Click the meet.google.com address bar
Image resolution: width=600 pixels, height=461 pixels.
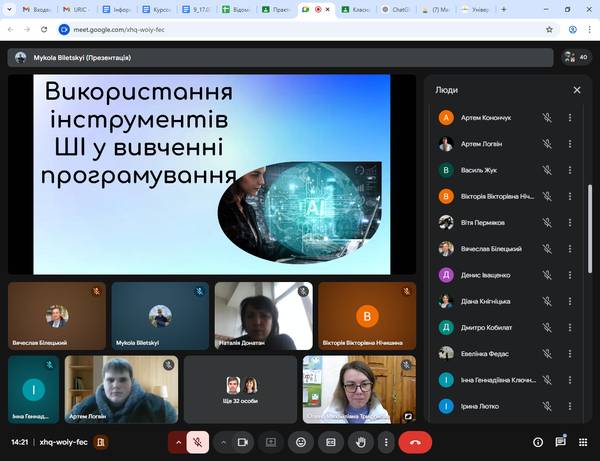pos(300,30)
